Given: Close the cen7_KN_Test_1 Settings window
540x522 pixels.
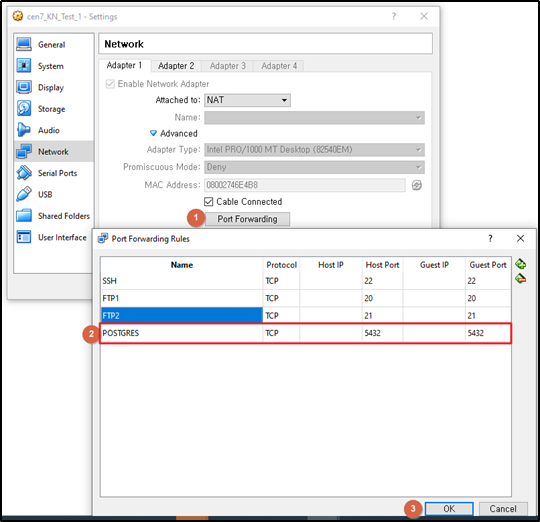Looking at the screenshot, I should [x=424, y=16].
